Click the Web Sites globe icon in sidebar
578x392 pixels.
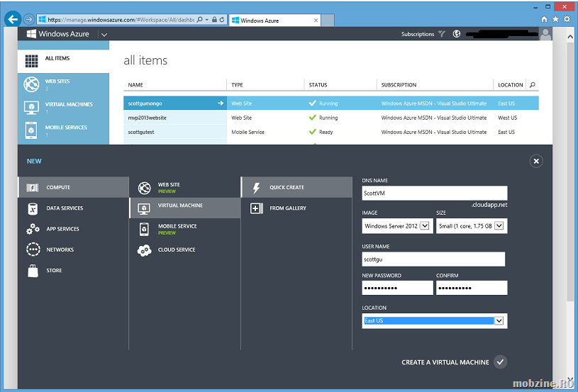[31, 84]
